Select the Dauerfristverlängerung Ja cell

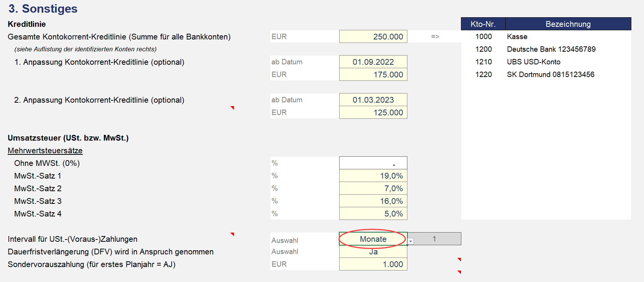373,252
